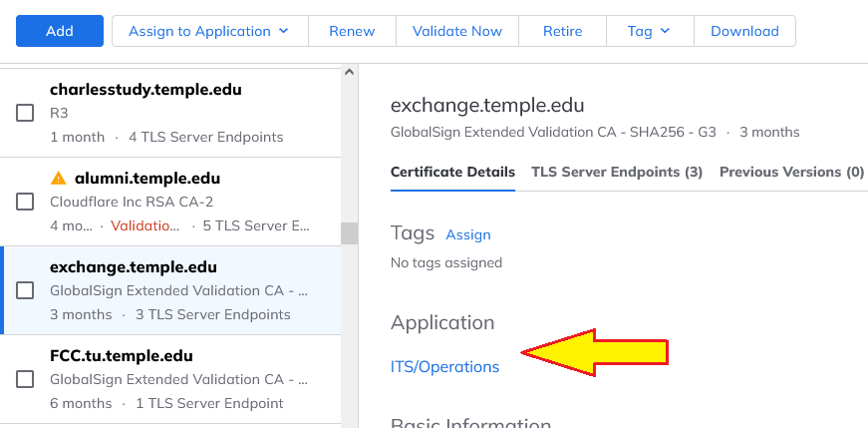Tick the exchange.temple.edu checkbox
Viewport: 868px width, 428px height.
pos(25,290)
